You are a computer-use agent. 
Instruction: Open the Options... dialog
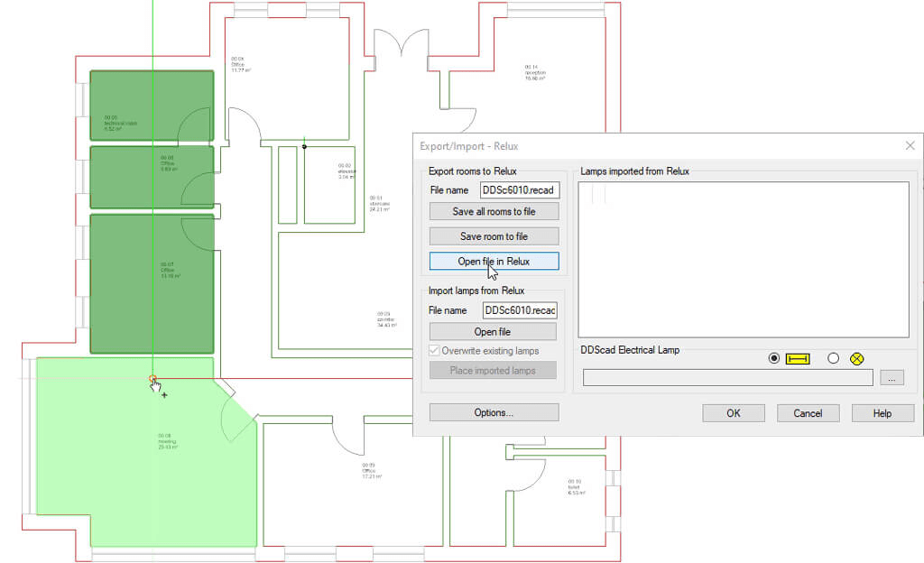[494, 412]
